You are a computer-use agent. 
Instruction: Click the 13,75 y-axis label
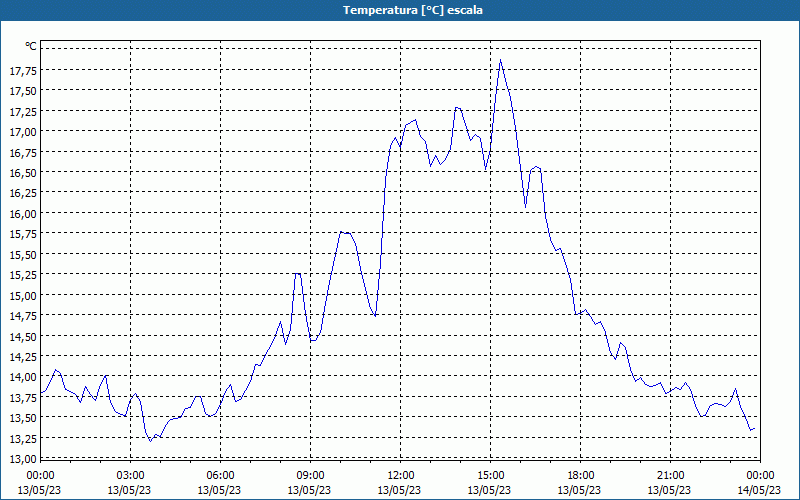[x=23, y=398]
